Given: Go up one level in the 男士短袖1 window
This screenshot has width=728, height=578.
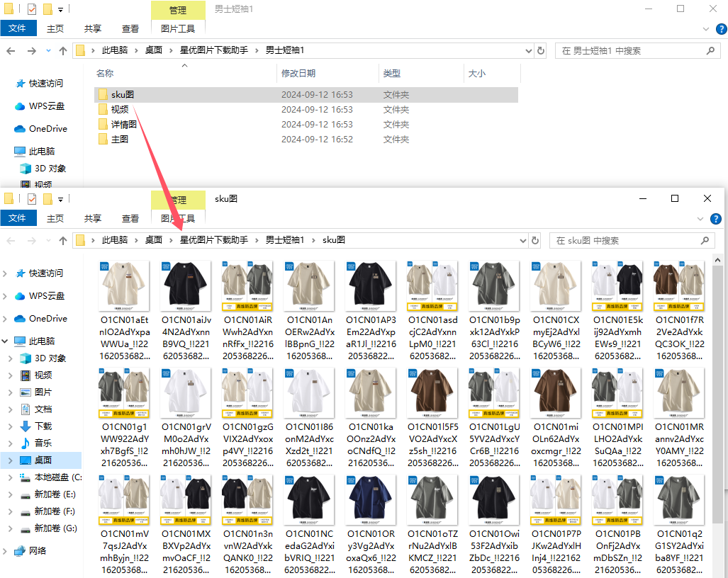Looking at the screenshot, I should [63, 50].
